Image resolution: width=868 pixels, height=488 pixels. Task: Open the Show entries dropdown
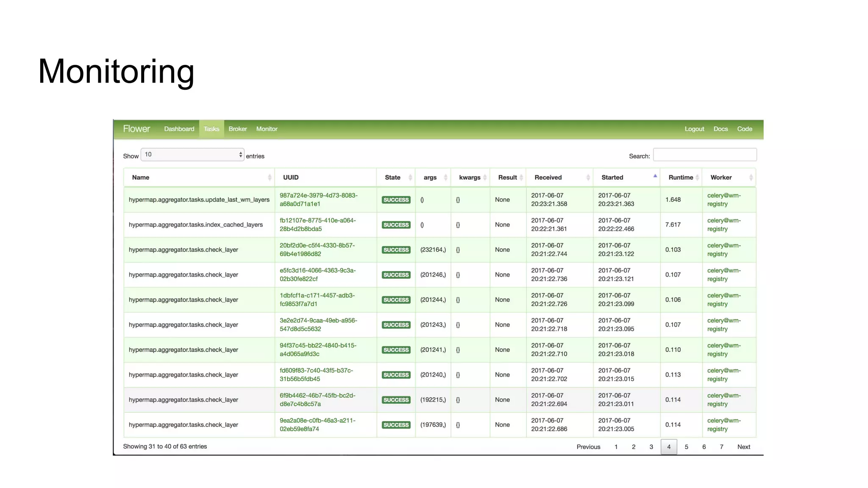pyautogui.click(x=192, y=155)
